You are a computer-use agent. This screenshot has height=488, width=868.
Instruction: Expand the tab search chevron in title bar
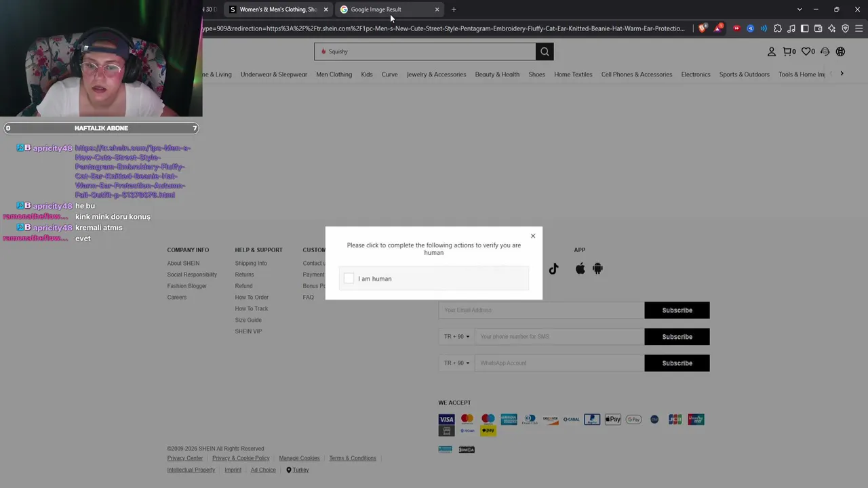pos(800,9)
